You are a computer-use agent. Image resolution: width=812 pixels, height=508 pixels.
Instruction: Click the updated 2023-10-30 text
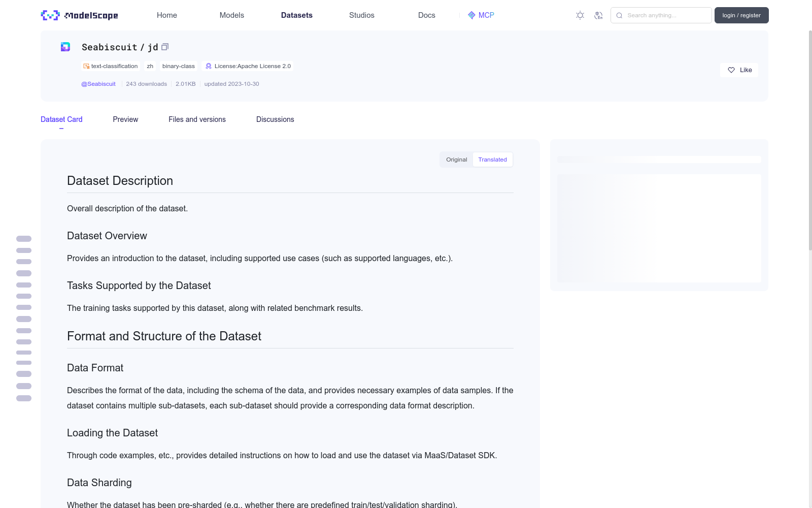[x=231, y=84]
